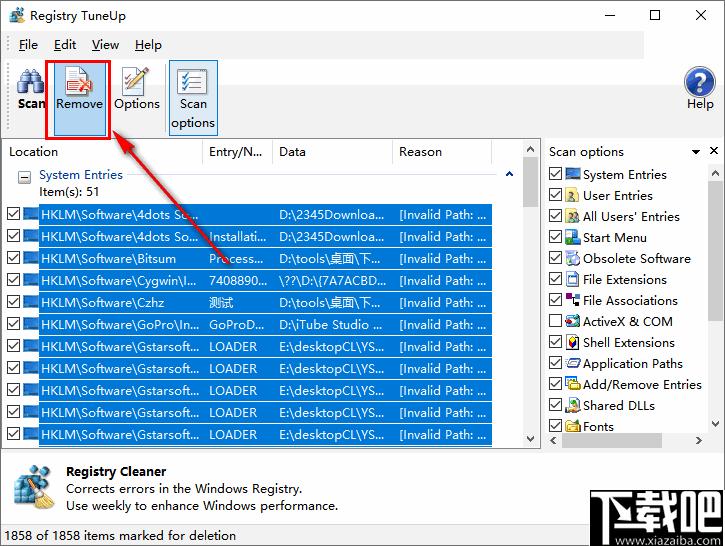The width and height of the screenshot is (725, 546).
Task: Open the View menu
Action: [105, 45]
